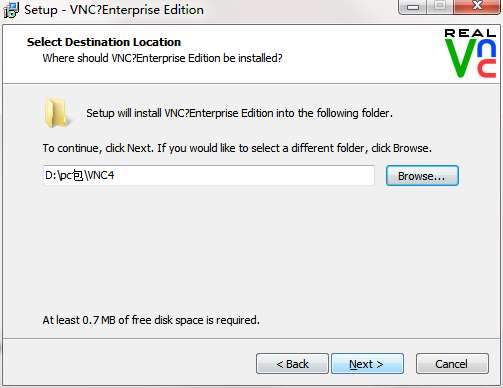Close the VNC Setup wizard window
Screen dimensions: 503x388
(x=477, y=6)
